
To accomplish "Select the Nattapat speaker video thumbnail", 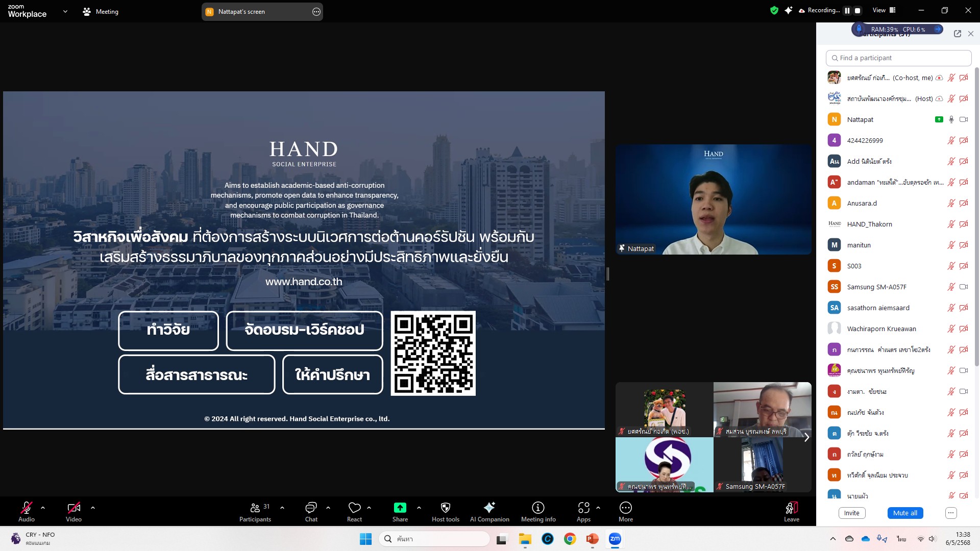I will [x=713, y=199].
